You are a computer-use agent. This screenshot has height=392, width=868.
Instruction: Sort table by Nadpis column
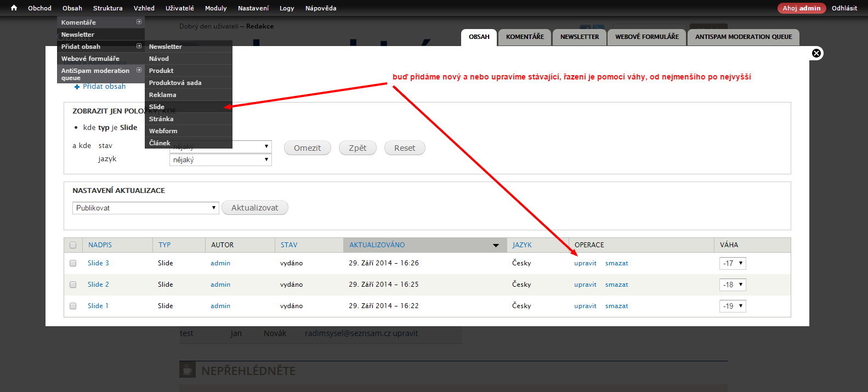(x=100, y=245)
